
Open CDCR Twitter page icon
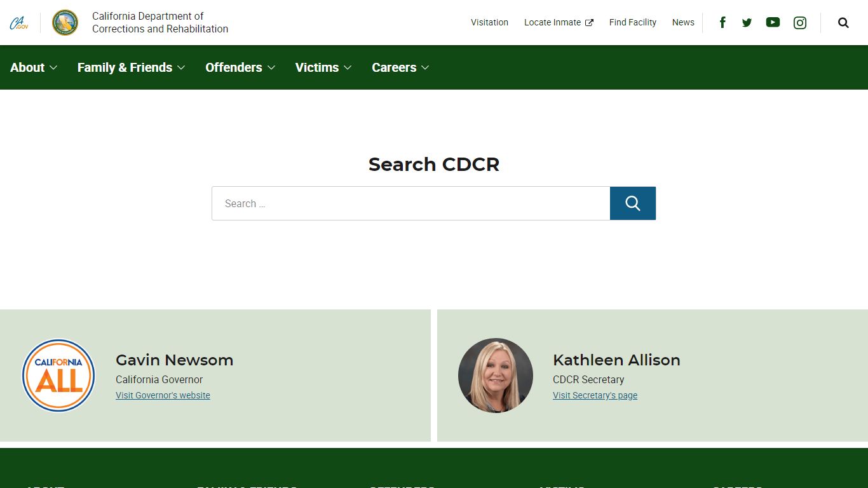tap(747, 22)
